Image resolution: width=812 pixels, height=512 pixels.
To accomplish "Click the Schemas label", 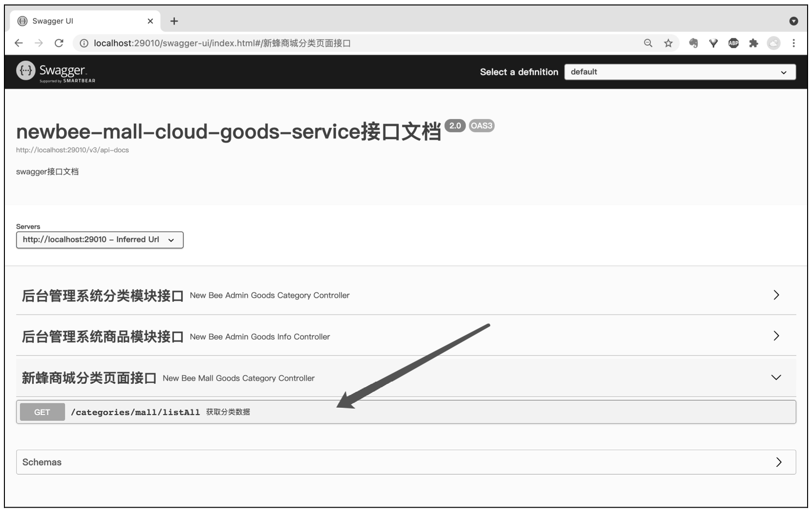I will (x=42, y=462).
